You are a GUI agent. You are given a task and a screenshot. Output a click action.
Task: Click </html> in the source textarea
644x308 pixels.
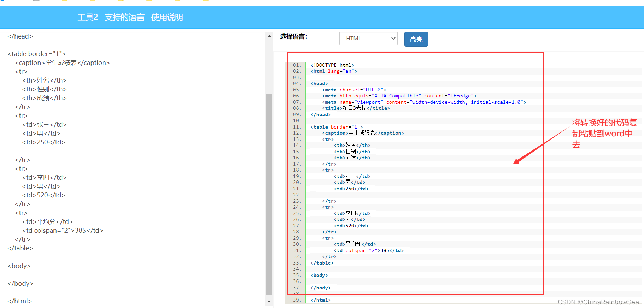coord(19,301)
